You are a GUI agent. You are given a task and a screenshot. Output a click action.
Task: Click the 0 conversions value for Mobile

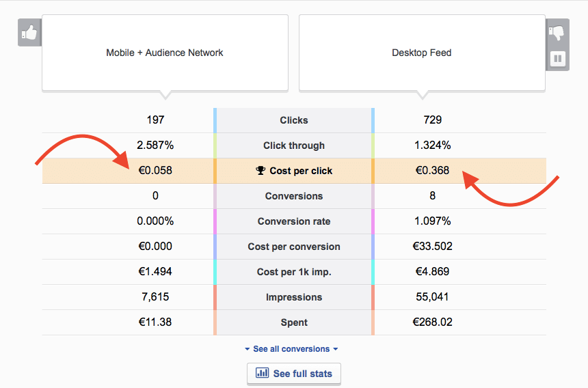click(x=155, y=196)
